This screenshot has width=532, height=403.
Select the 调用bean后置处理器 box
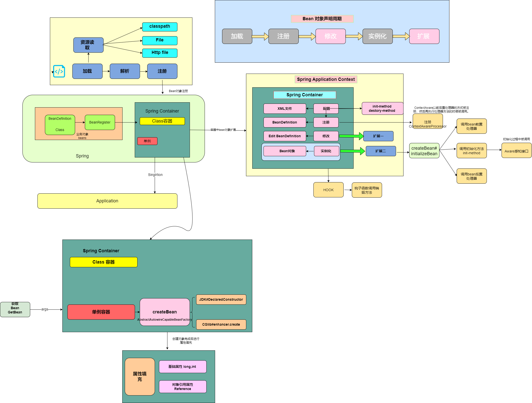coord(472,176)
